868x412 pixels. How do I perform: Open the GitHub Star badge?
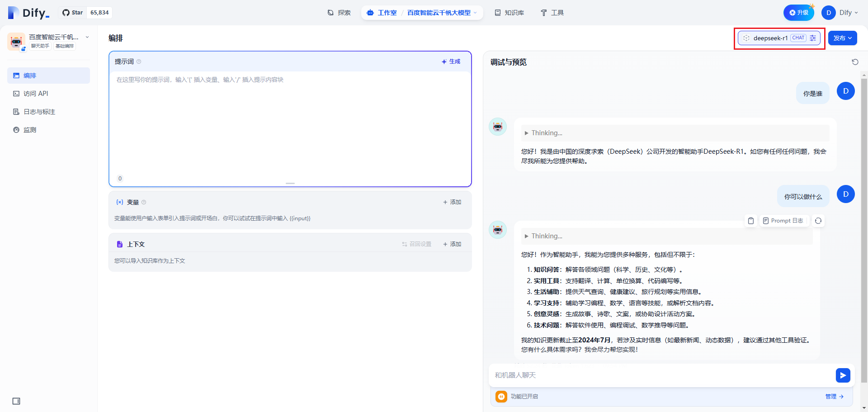pos(86,13)
